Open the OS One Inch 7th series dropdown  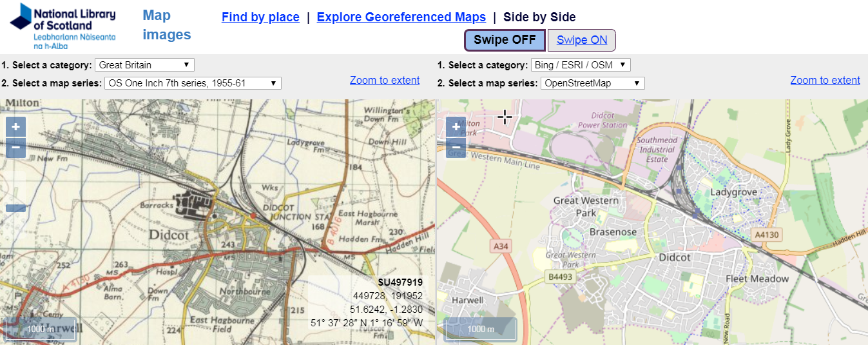[x=193, y=83]
